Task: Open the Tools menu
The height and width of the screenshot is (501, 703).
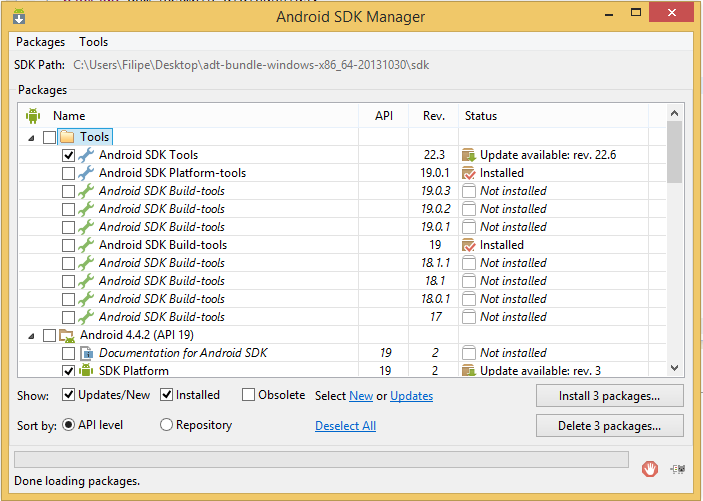Action: pos(94,42)
